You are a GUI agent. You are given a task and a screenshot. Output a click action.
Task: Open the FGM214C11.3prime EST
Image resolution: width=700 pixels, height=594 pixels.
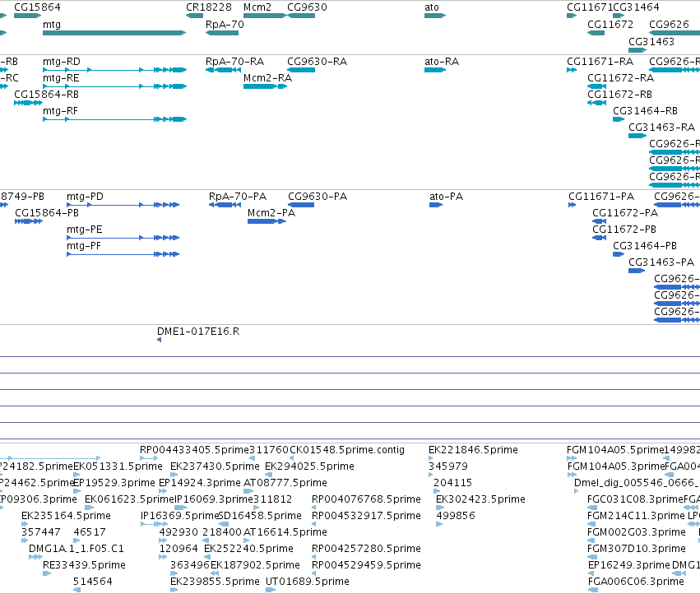pos(592,524)
